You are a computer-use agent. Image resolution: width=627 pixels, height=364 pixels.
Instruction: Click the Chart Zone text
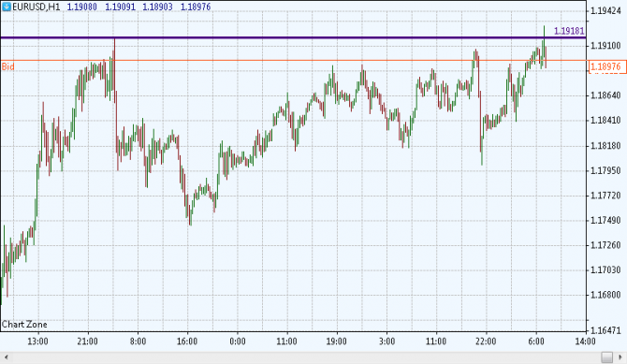pyautogui.click(x=24, y=325)
